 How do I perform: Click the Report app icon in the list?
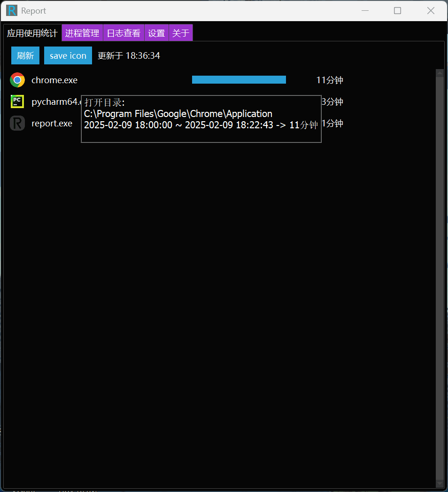(17, 123)
